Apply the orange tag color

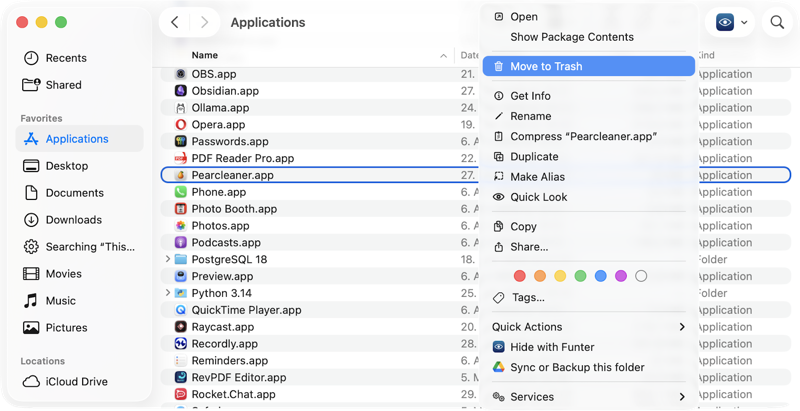pyautogui.click(x=540, y=276)
